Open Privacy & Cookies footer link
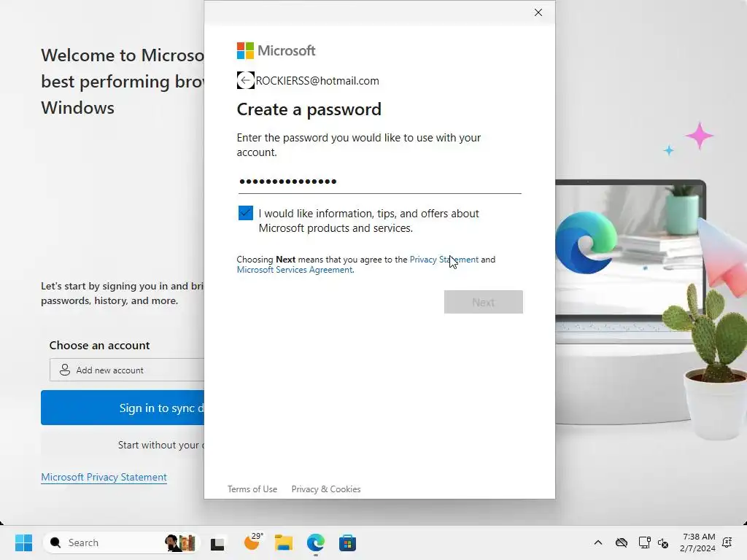Screen dimensions: 747x560 click(x=326, y=489)
